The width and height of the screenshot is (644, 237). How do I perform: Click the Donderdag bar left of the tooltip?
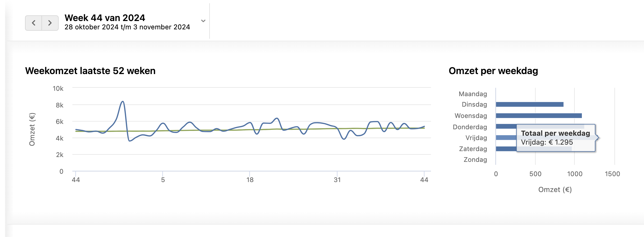(506, 126)
